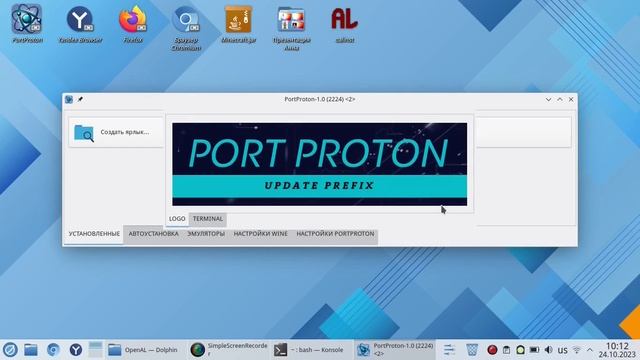Viewport: 640px width, 360px height.
Task: Open the presentation folder on the desktop
Action: point(291,28)
